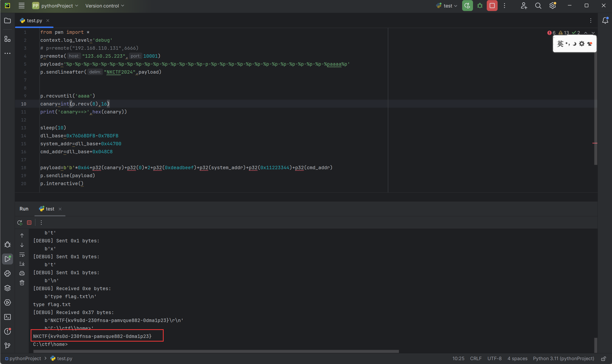Image resolution: width=612 pixels, height=364 pixels.
Task: Open Problems tool window icon
Action: pos(7,331)
